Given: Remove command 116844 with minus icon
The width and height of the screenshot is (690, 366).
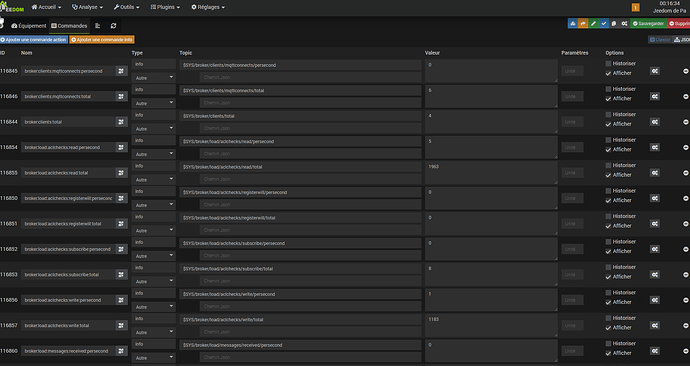Looking at the screenshot, I should click(686, 122).
